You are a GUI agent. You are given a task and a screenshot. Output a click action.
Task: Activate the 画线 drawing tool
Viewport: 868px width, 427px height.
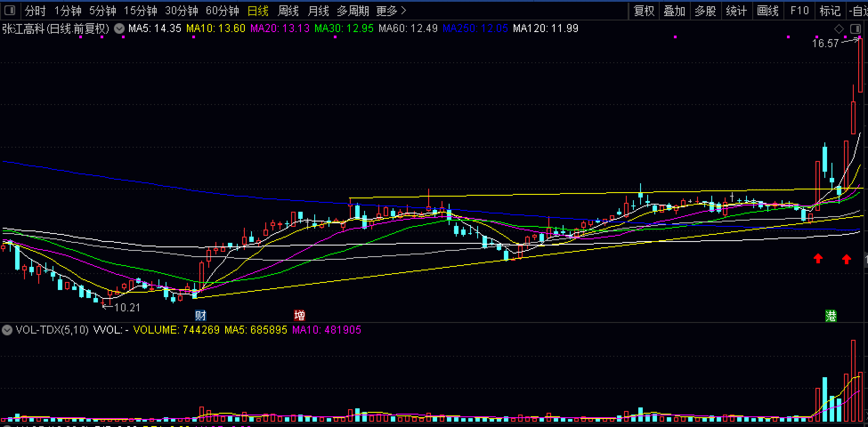click(x=768, y=11)
